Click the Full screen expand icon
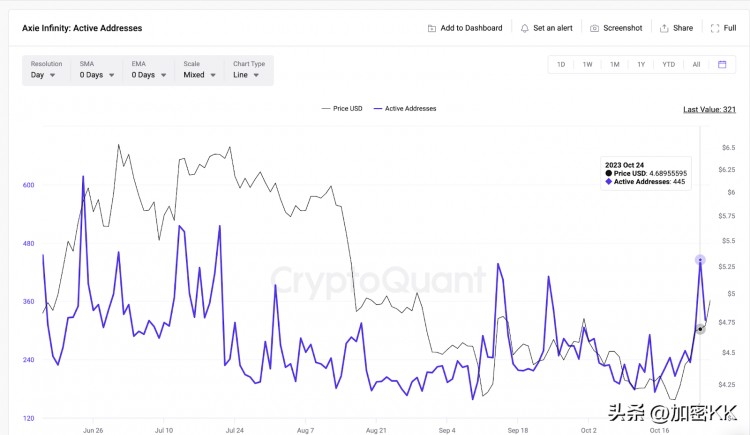The height and width of the screenshot is (435, 750). 715,28
